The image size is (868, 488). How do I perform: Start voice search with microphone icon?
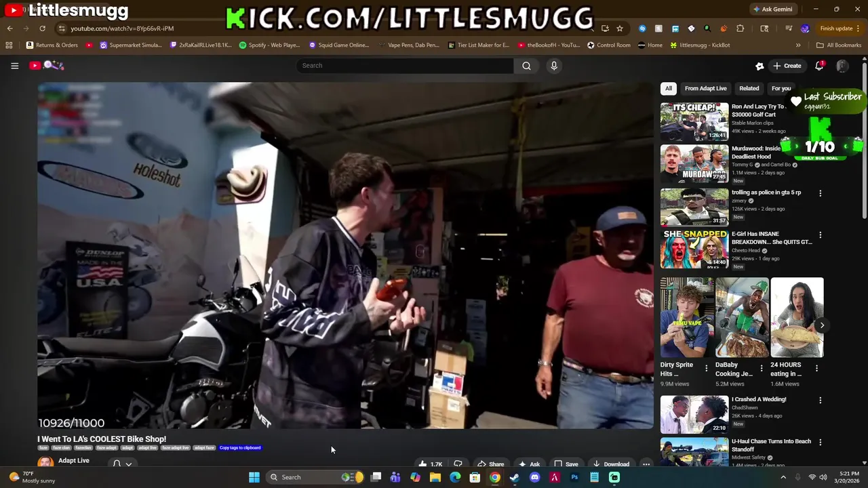click(554, 66)
